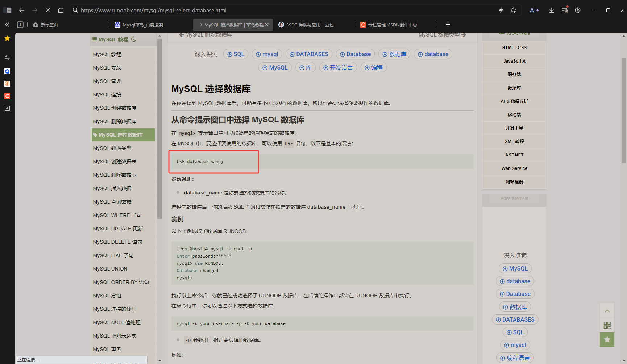Screen dimensions: 627x364
Task: Click 编程语言 tag in right explore panel
Action: coord(515,358)
